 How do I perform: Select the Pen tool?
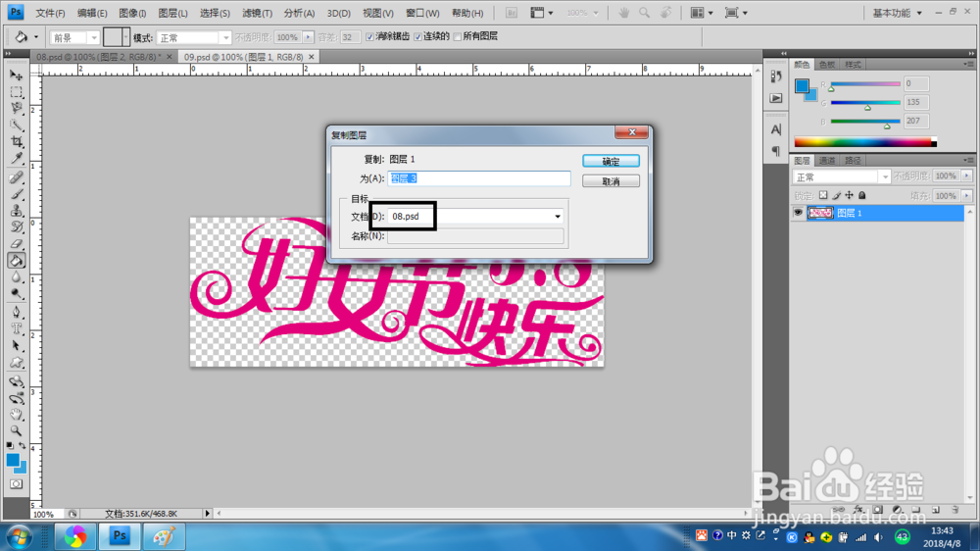[17, 313]
